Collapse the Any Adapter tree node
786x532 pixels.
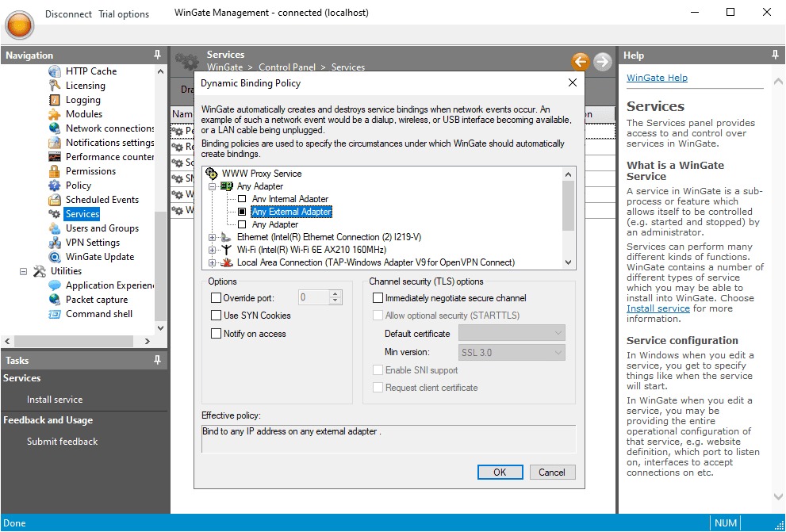tap(212, 186)
